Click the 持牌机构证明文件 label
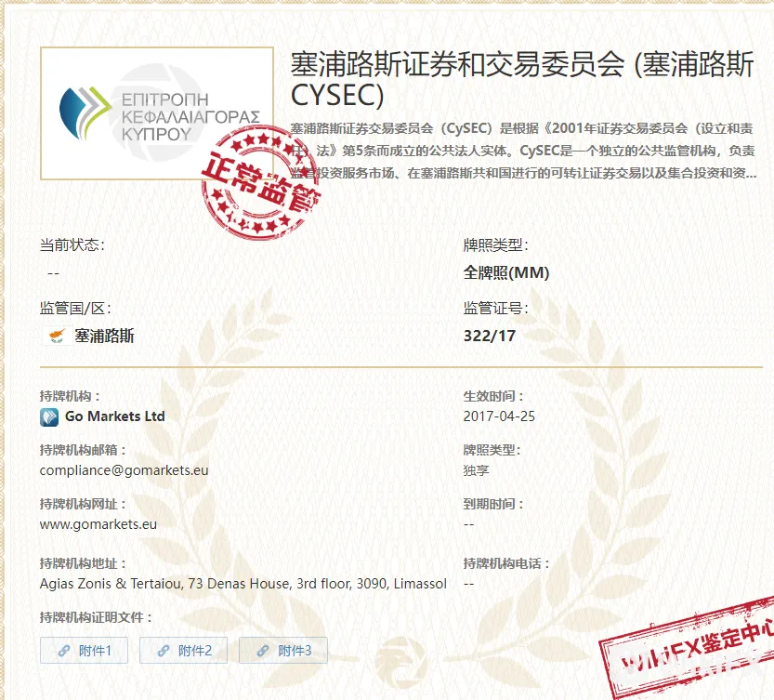This screenshot has width=774, height=700. pos(96,617)
